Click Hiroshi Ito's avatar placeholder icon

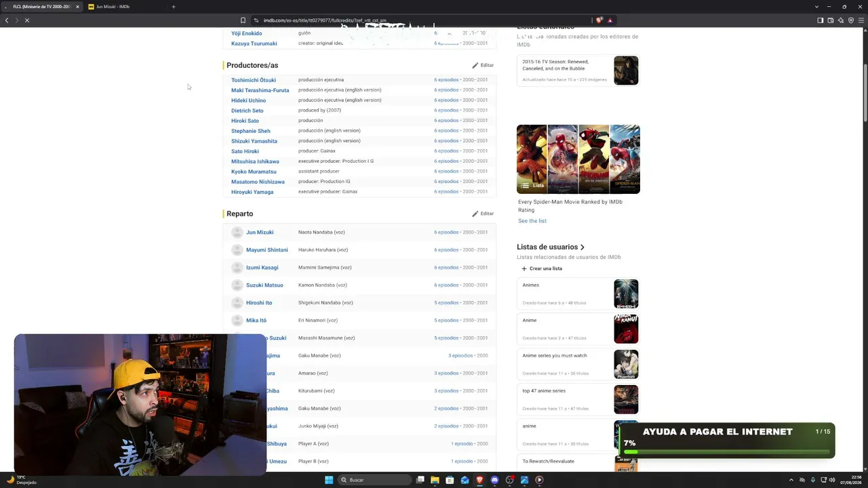click(x=237, y=303)
